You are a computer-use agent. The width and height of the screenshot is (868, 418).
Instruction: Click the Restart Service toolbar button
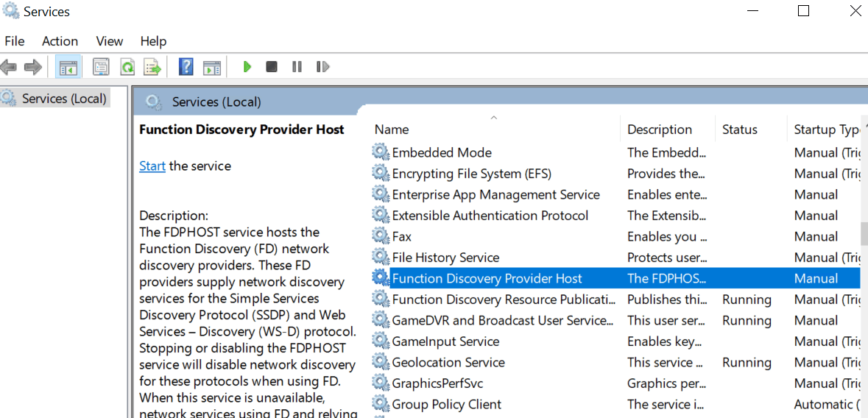(x=322, y=67)
